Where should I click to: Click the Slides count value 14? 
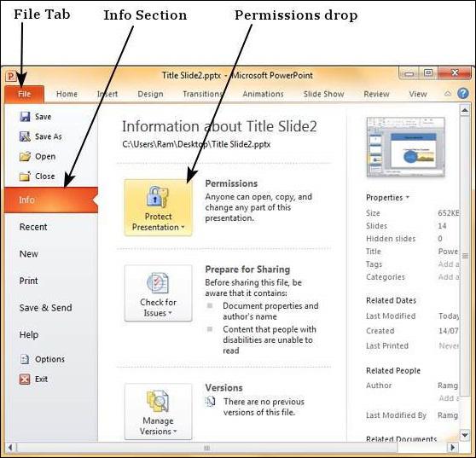tap(442, 226)
